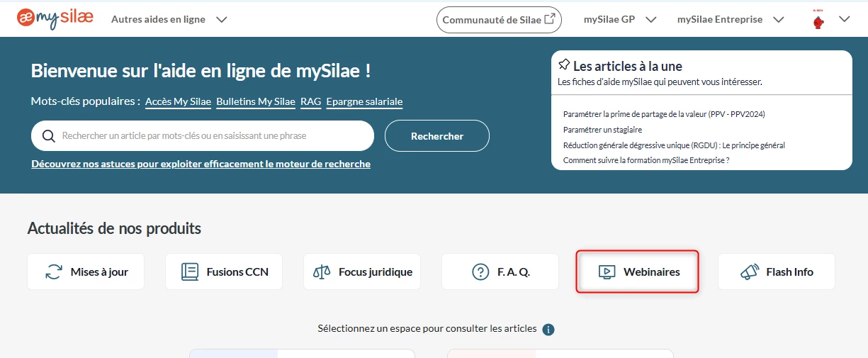Open the Fusions CCN section

coord(224,272)
